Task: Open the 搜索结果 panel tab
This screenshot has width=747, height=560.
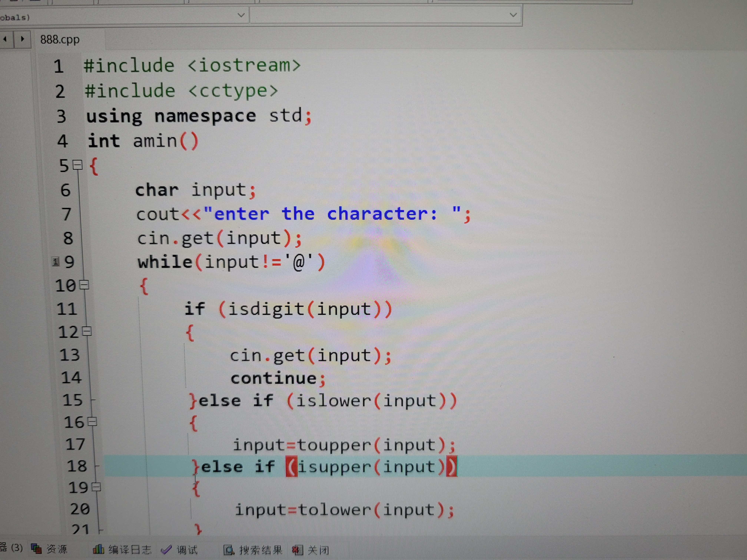Action: tap(261, 550)
